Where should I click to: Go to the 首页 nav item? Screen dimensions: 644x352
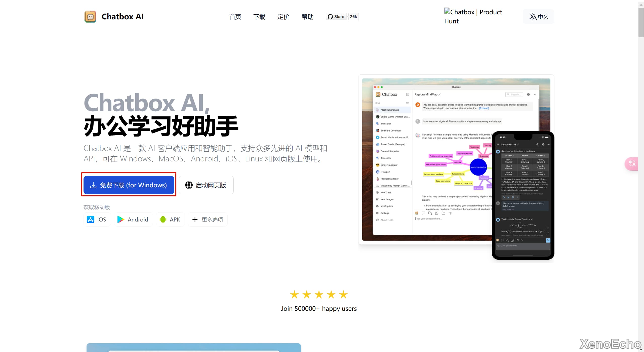point(235,17)
